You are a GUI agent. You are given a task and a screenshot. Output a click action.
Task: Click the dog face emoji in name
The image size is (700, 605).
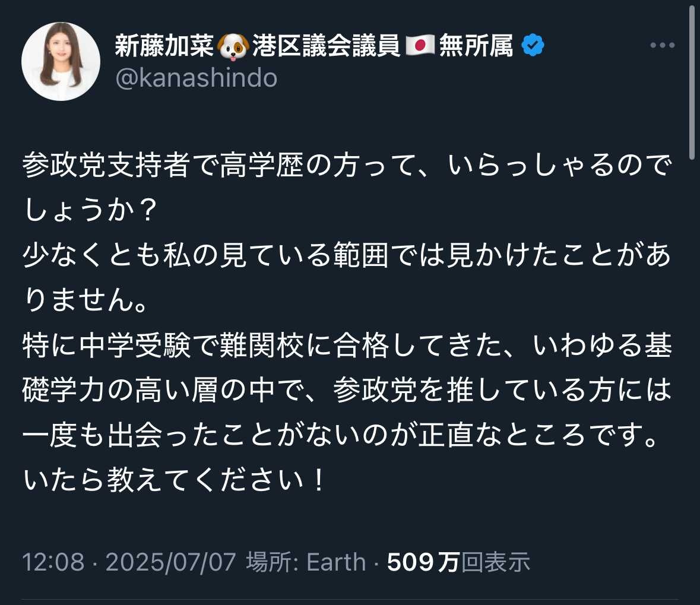point(232,46)
